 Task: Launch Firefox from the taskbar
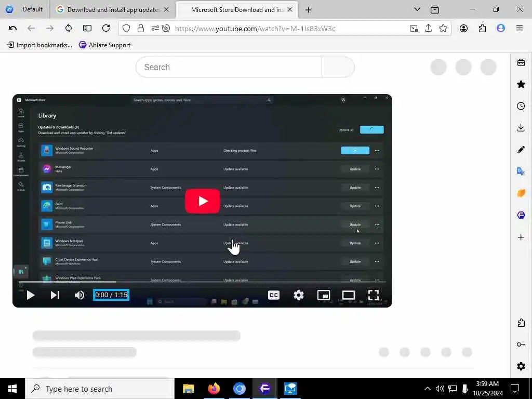(x=214, y=389)
